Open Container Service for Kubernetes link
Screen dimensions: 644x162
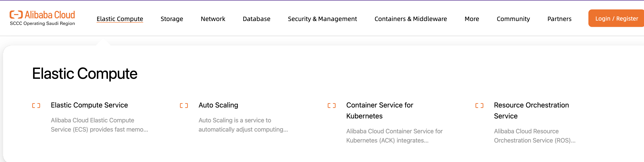[x=379, y=110]
